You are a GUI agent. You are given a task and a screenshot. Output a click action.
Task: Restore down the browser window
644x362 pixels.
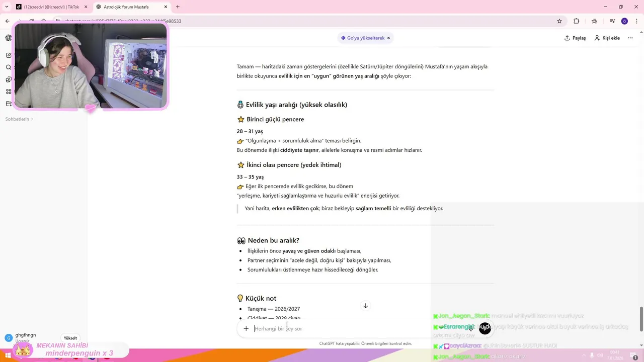(x=621, y=7)
